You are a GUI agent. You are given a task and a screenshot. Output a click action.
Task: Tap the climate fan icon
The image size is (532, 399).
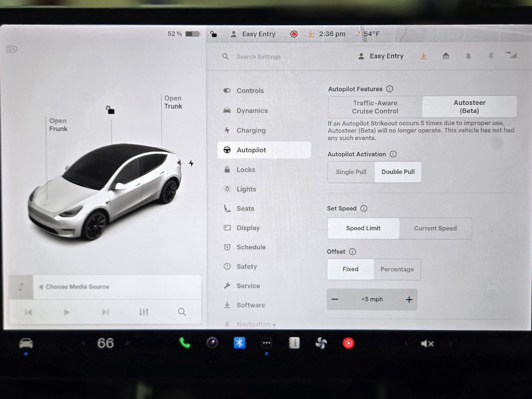321,343
